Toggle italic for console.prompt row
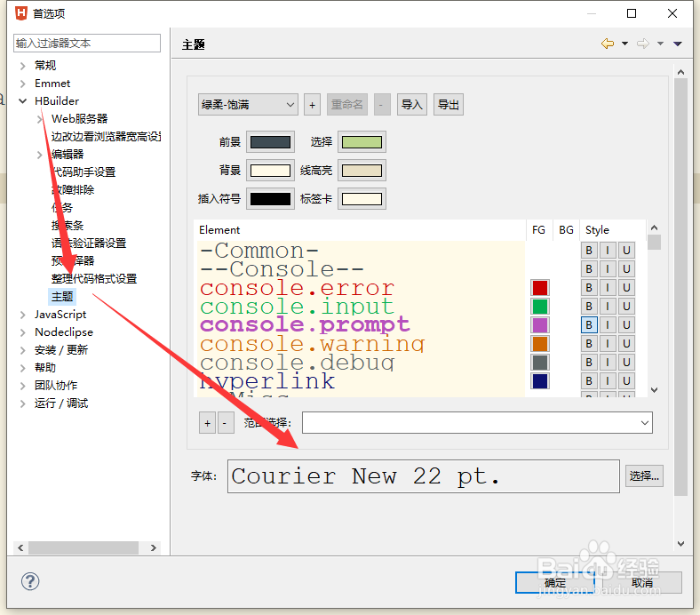The height and width of the screenshot is (615, 700). click(608, 325)
